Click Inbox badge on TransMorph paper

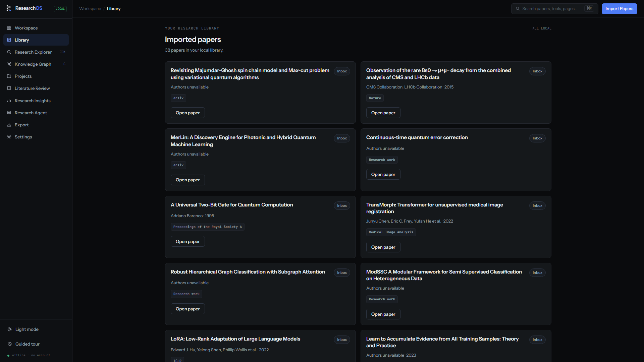(537, 205)
